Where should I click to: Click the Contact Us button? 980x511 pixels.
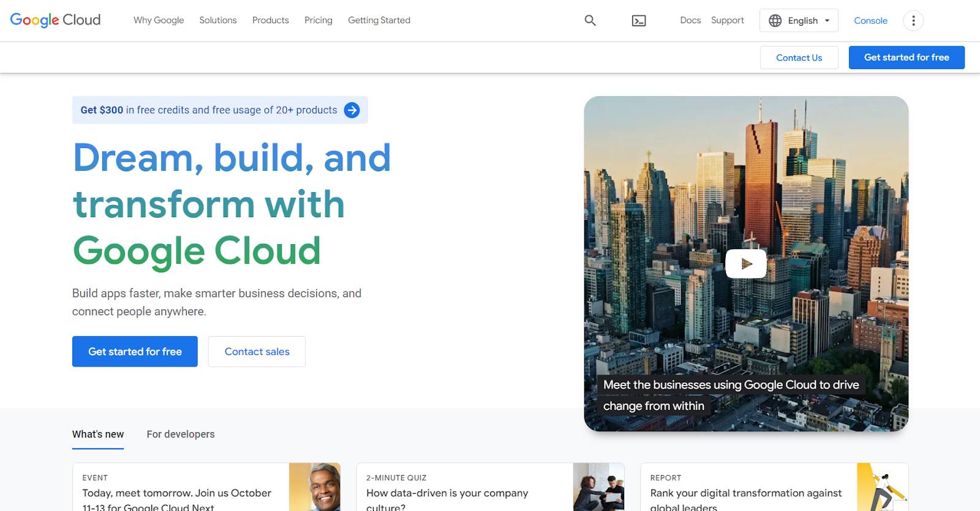799,58
